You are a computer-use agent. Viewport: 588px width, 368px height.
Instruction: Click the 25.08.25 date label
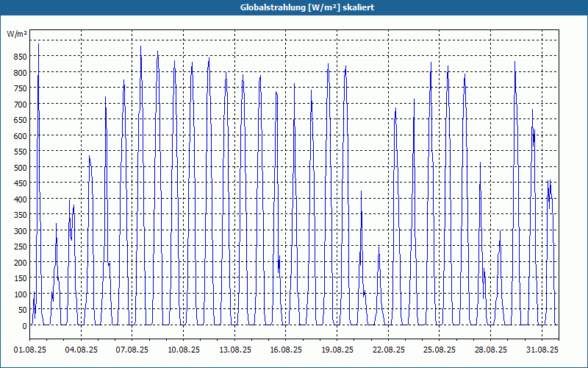(x=440, y=350)
